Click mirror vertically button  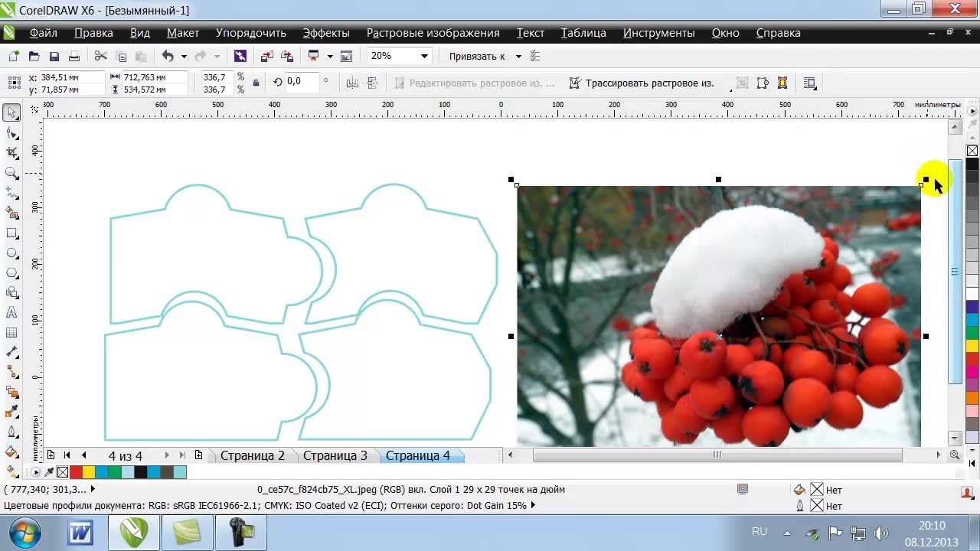click(373, 83)
